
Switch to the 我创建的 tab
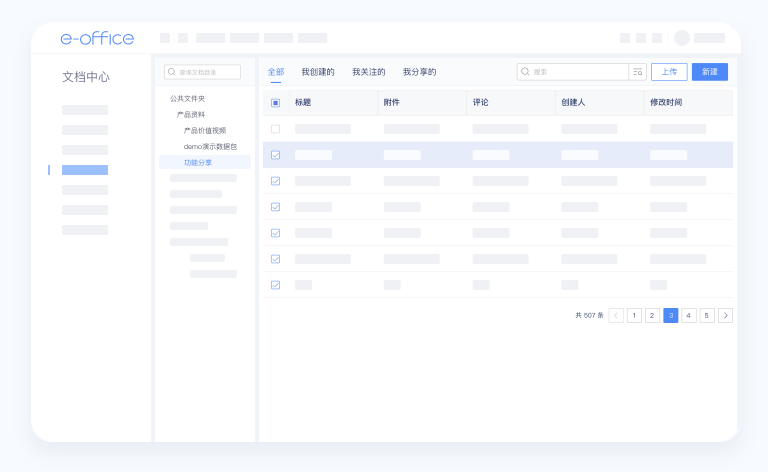click(318, 72)
